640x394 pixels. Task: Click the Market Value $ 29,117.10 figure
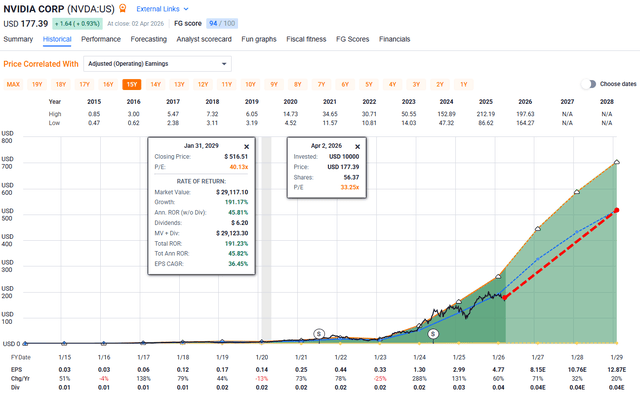[x=232, y=192]
